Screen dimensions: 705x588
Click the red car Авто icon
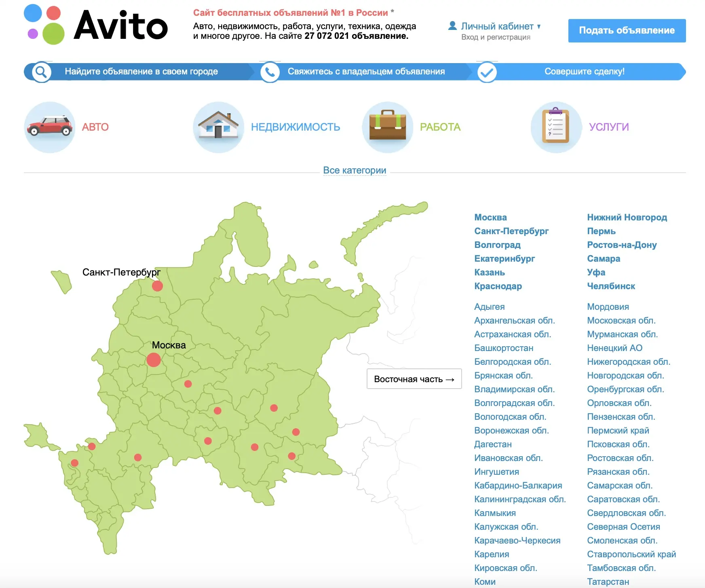(50, 127)
